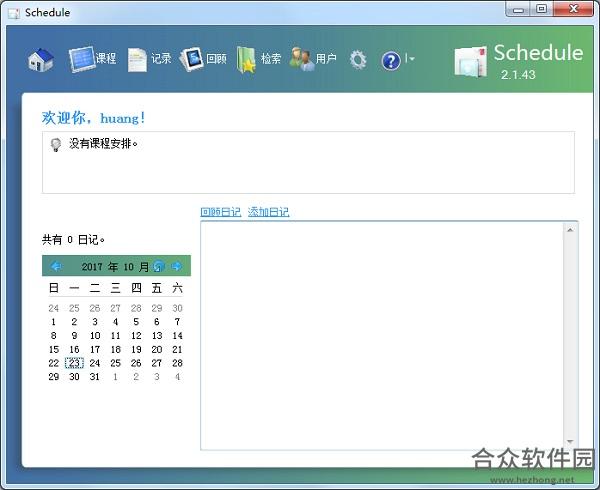
Task: Open the 添加日记 link
Action: coord(269,212)
